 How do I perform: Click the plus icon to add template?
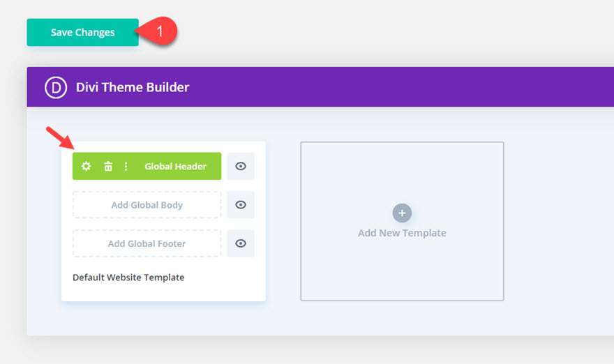pos(402,213)
